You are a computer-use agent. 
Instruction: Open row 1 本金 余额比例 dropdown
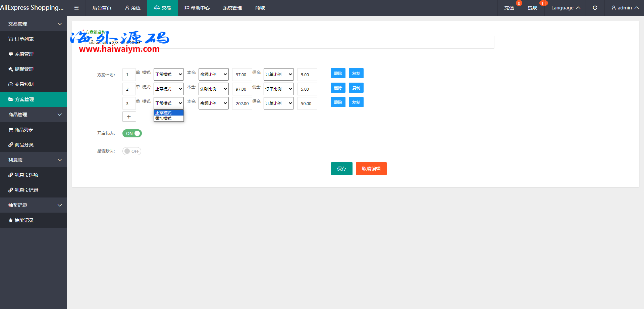[x=213, y=75]
